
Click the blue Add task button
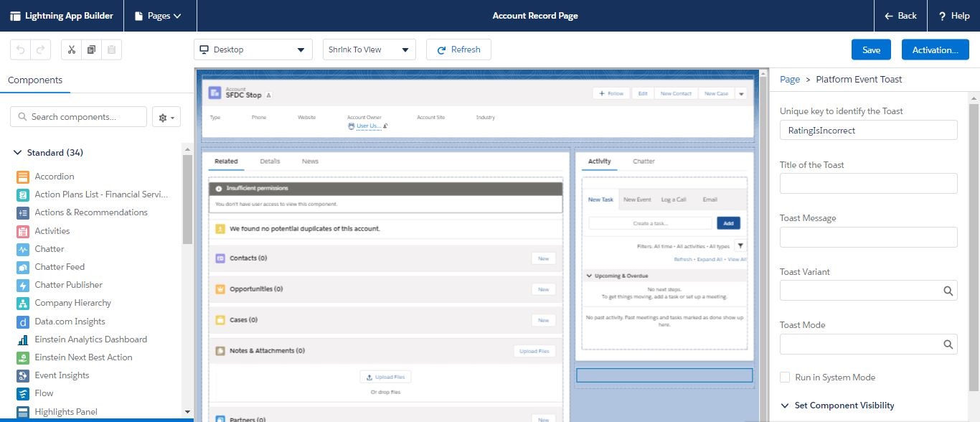[728, 223]
